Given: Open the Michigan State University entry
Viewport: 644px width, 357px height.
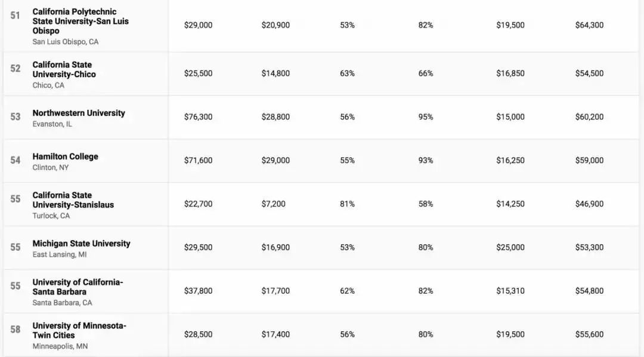Looking at the screenshot, I should [81, 244].
